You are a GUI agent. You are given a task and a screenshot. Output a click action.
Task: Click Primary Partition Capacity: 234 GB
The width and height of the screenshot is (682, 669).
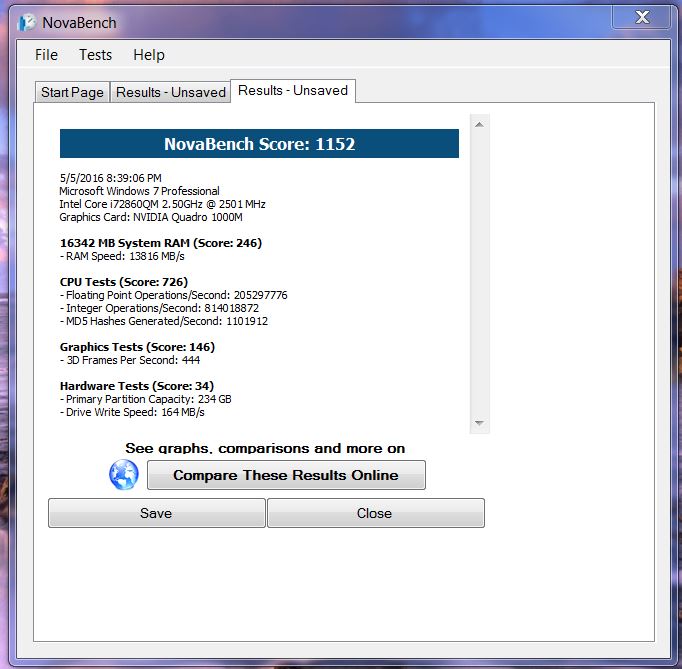tap(146, 399)
